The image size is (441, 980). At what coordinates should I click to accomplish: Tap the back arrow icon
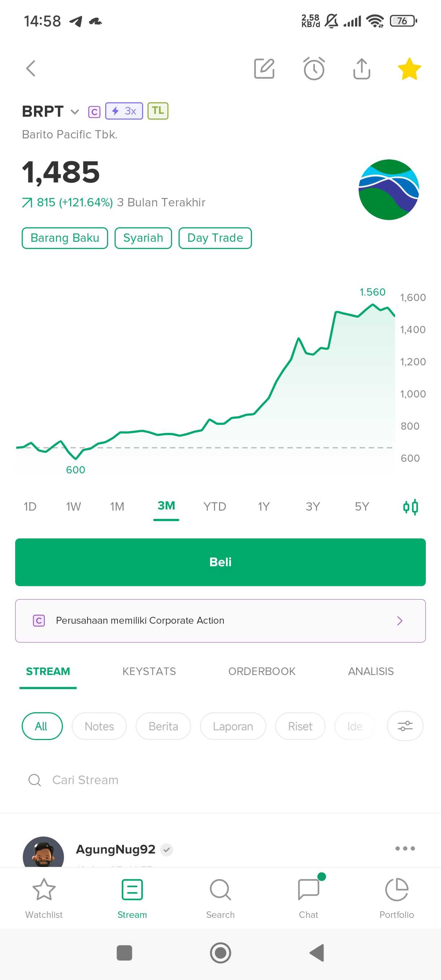[31, 69]
